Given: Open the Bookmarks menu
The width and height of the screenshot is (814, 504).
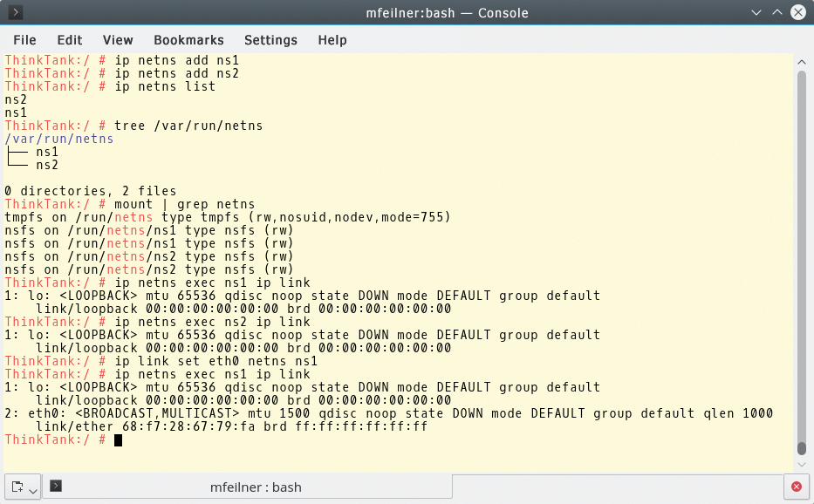Looking at the screenshot, I should pyautogui.click(x=188, y=40).
